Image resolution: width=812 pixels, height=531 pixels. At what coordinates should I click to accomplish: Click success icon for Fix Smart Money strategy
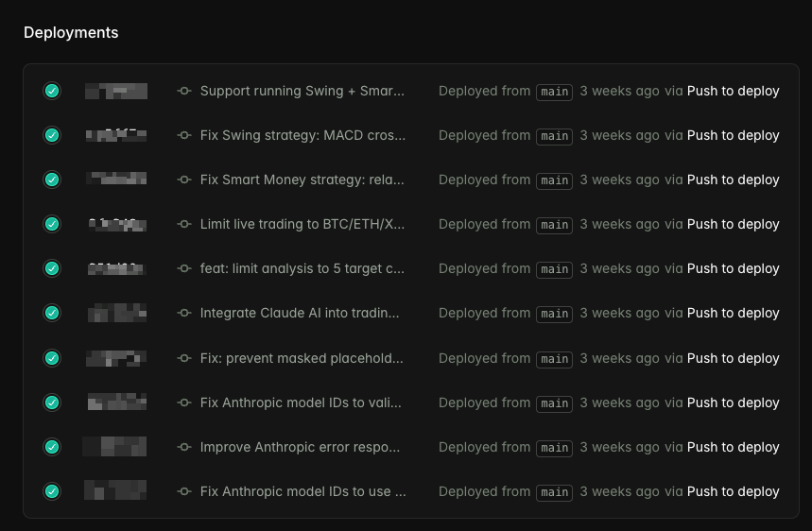click(x=52, y=180)
